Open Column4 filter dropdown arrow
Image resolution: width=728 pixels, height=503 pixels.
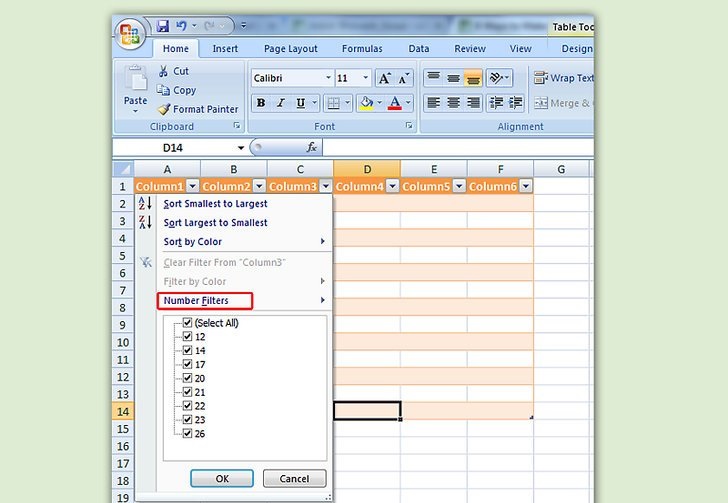click(393, 187)
